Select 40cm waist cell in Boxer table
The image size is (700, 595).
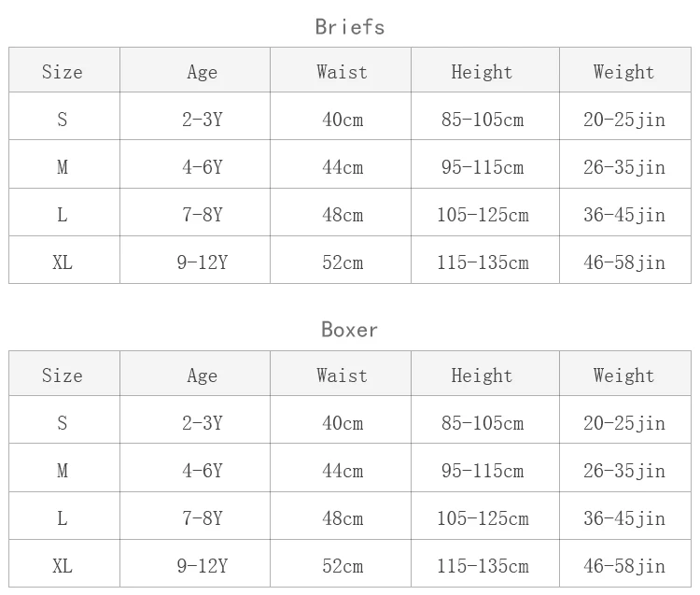[341, 420]
